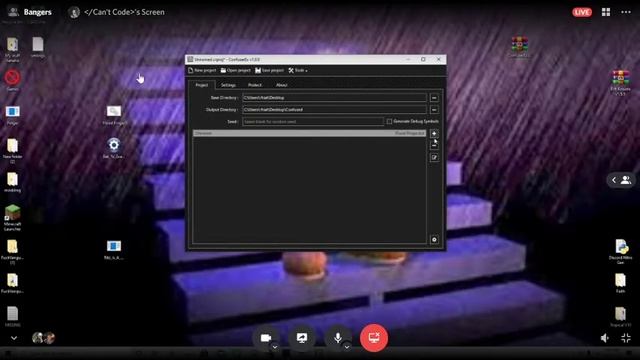Switch to the Project tab
The width and height of the screenshot is (640, 360).
click(202, 85)
